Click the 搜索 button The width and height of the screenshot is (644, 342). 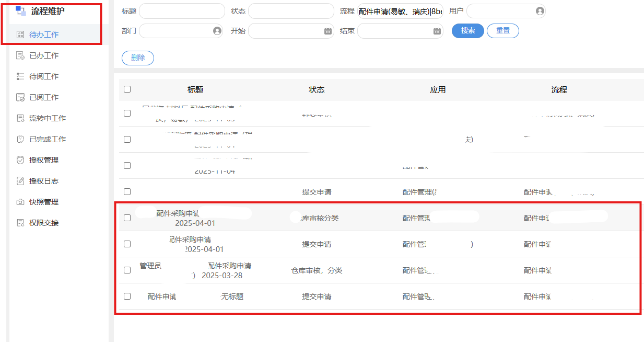(x=468, y=31)
